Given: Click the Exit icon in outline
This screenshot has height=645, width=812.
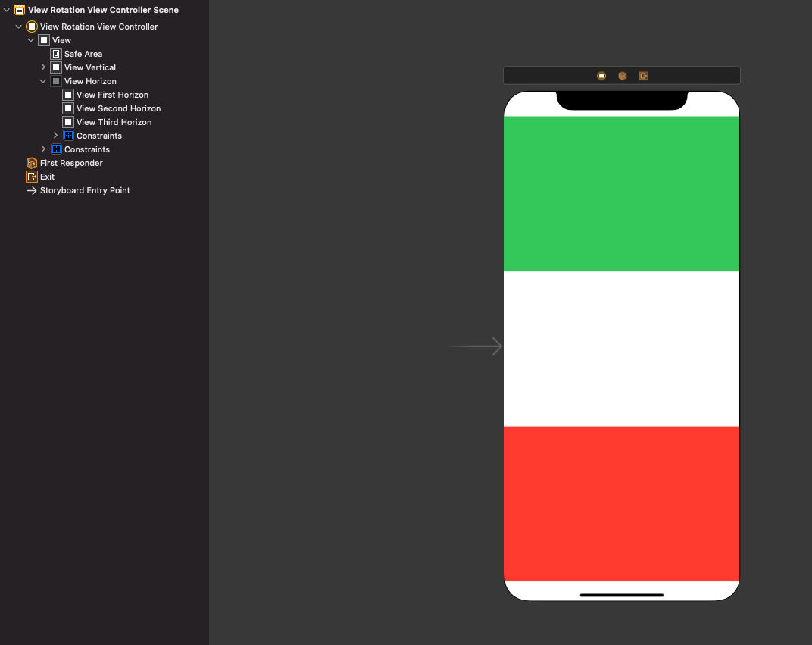Looking at the screenshot, I should [32, 177].
